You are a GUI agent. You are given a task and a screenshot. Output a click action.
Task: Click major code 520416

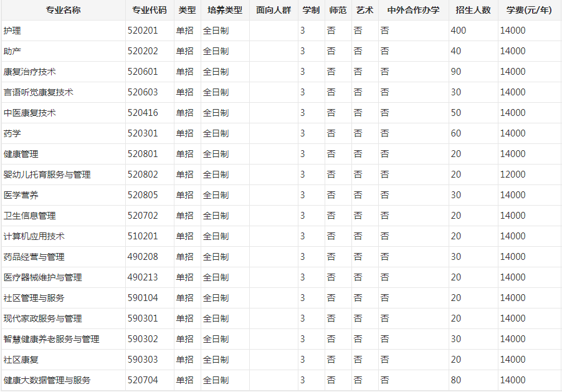[x=143, y=113]
